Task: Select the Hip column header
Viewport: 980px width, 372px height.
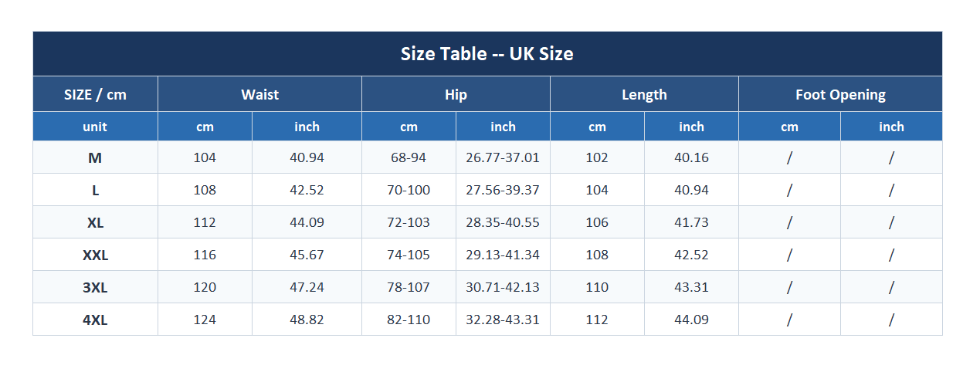Action: point(456,94)
